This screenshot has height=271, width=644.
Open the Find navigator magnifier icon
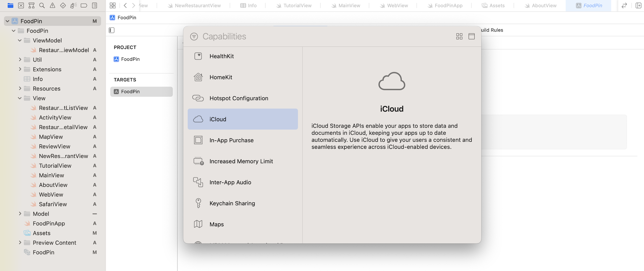pos(42,5)
